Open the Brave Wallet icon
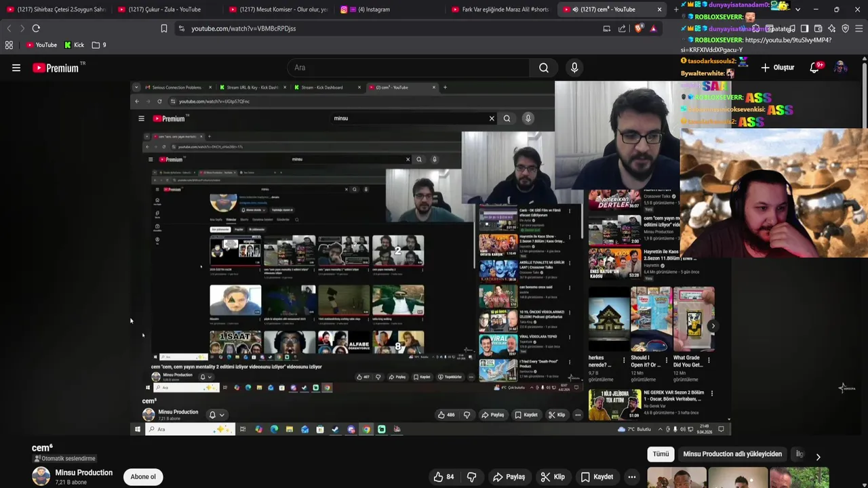The height and width of the screenshot is (488, 868). 818,28
